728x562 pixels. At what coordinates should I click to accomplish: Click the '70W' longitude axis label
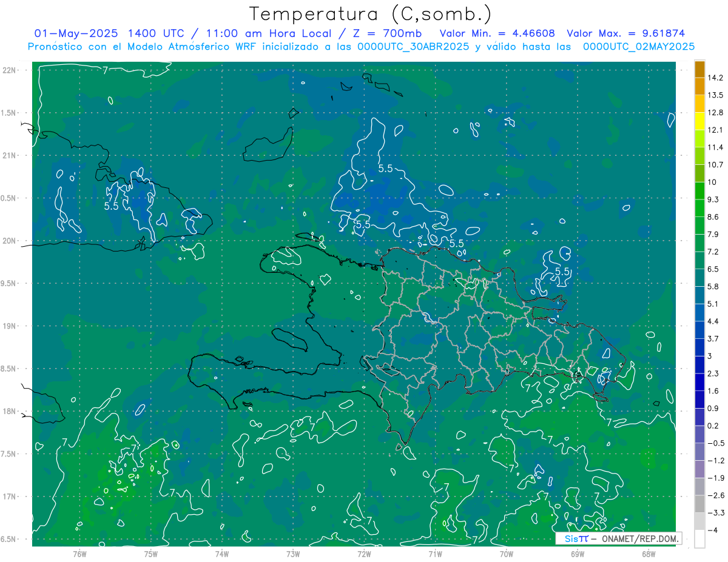[x=507, y=554]
